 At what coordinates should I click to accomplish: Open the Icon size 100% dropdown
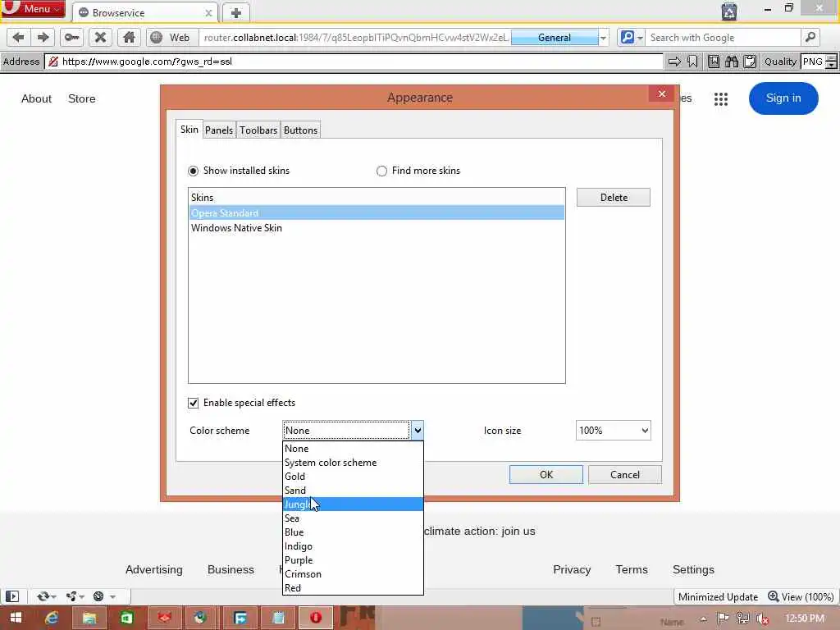(614, 430)
